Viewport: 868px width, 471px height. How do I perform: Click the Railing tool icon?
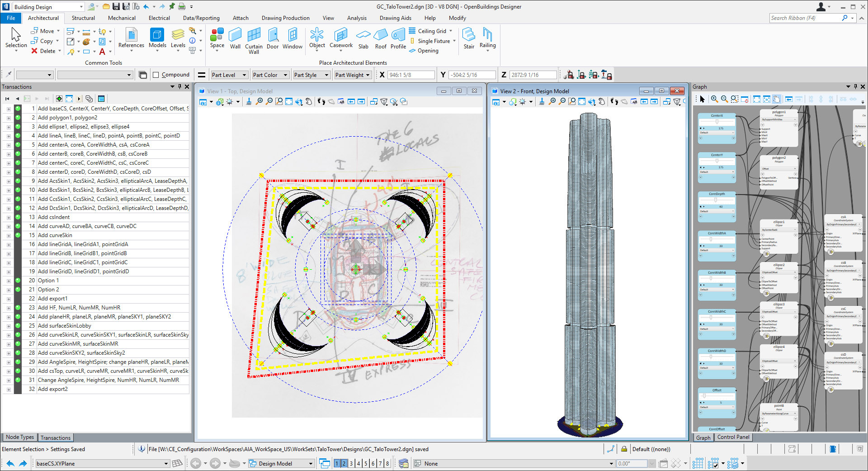tap(487, 38)
